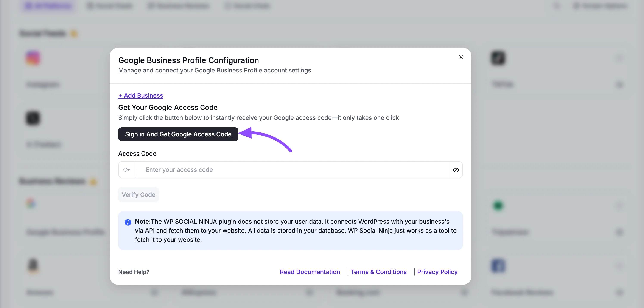This screenshot has width=644, height=308.
Task: Click the Access Code field label
Action: (x=137, y=154)
